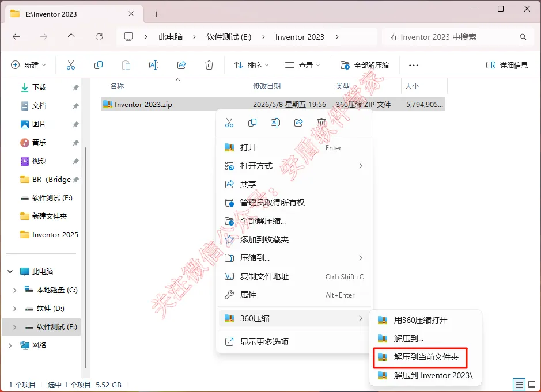Collapse the 此电脑 tree node
Viewport: 541px width, 392px height.
pos(10,272)
